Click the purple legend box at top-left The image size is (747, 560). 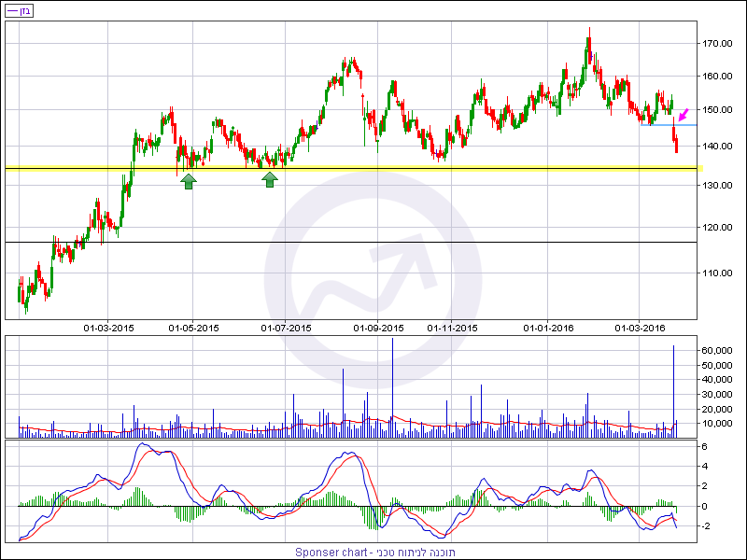[20, 10]
